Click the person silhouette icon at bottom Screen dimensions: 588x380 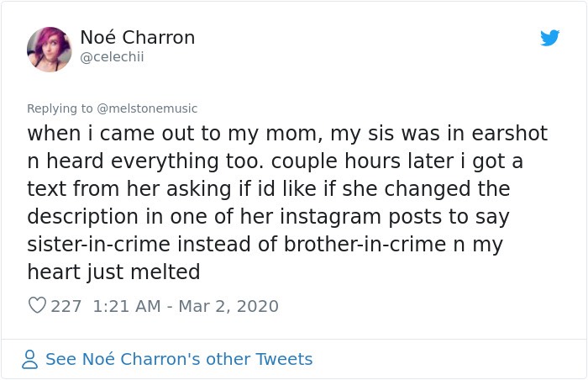29,359
